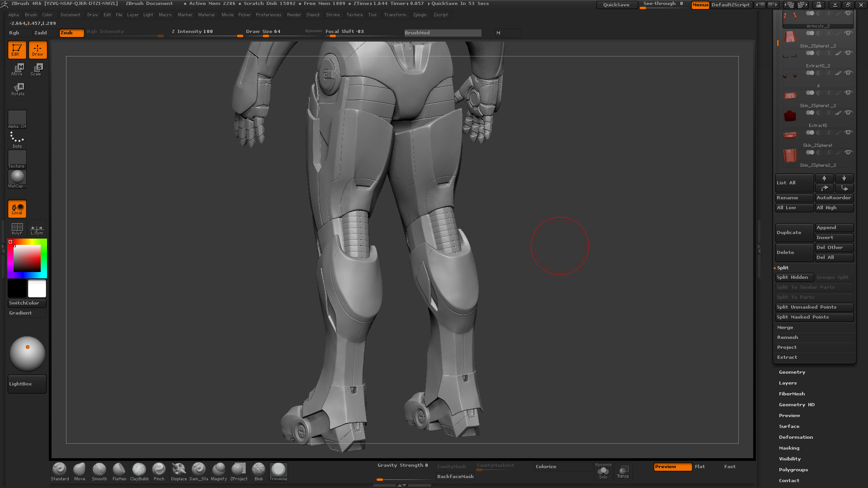Open the Brush menu
This screenshot has width=868, height=488.
coord(31,15)
